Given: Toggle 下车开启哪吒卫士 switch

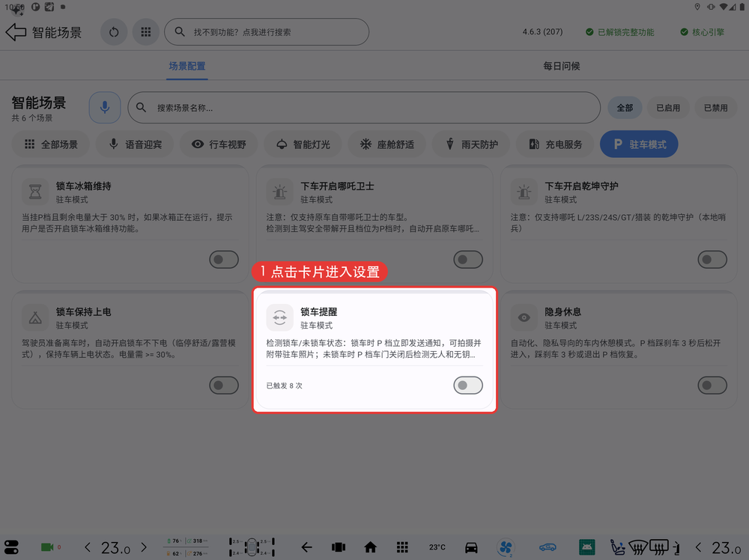Looking at the screenshot, I should click(x=468, y=259).
